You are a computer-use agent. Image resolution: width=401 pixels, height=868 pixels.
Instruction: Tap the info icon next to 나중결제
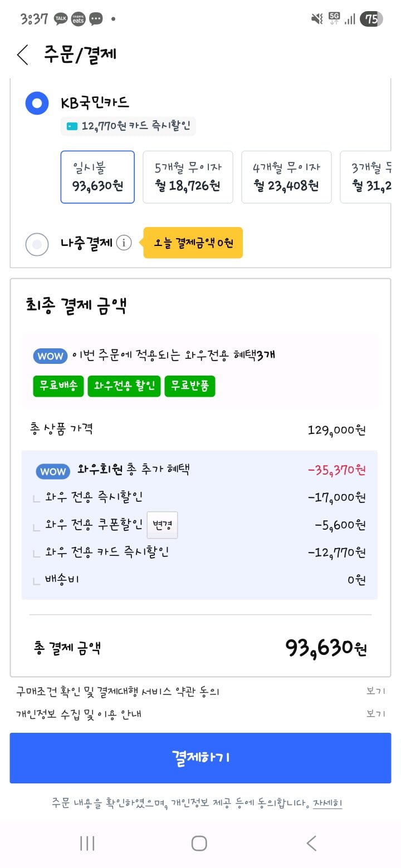click(x=124, y=243)
